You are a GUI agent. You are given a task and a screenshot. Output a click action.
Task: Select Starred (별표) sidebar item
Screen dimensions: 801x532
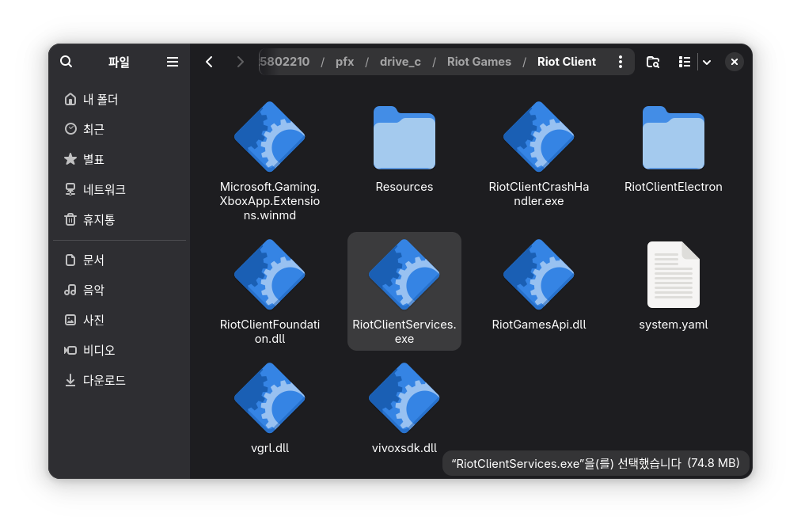(93, 160)
